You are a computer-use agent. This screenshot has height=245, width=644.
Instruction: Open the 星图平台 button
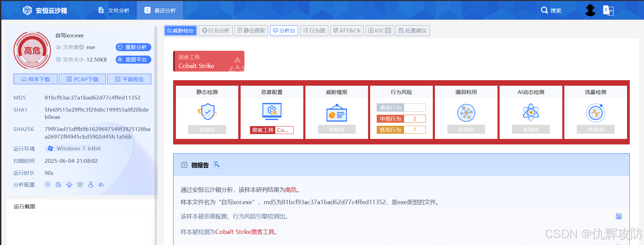[x=133, y=59]
